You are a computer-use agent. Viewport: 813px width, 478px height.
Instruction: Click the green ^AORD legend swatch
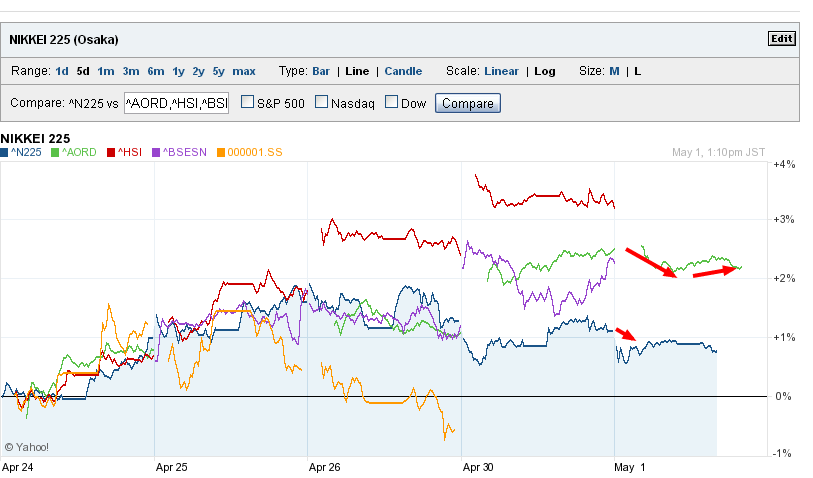[56, 152]
